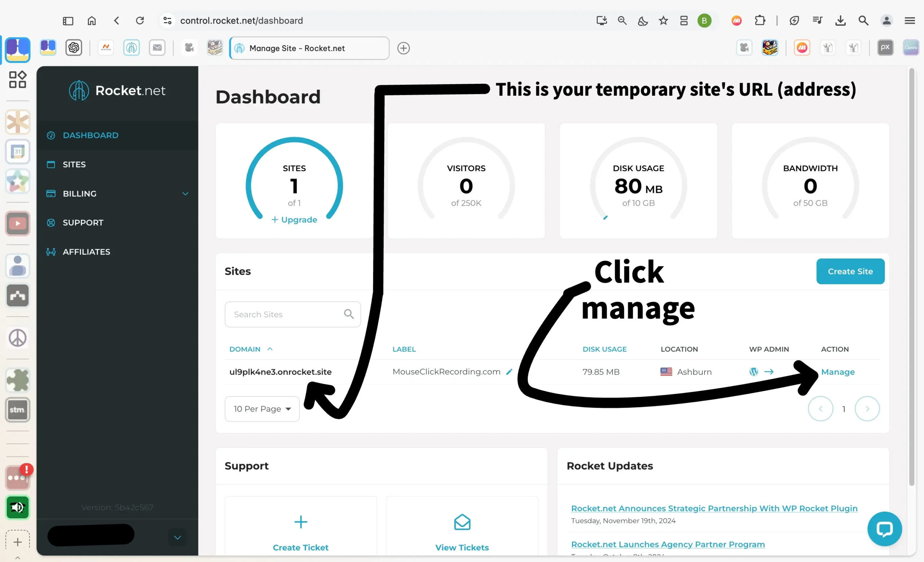Go to SITES in the sidebar
The width and height of the screenshot is (924, 562).
pos(74,164)
